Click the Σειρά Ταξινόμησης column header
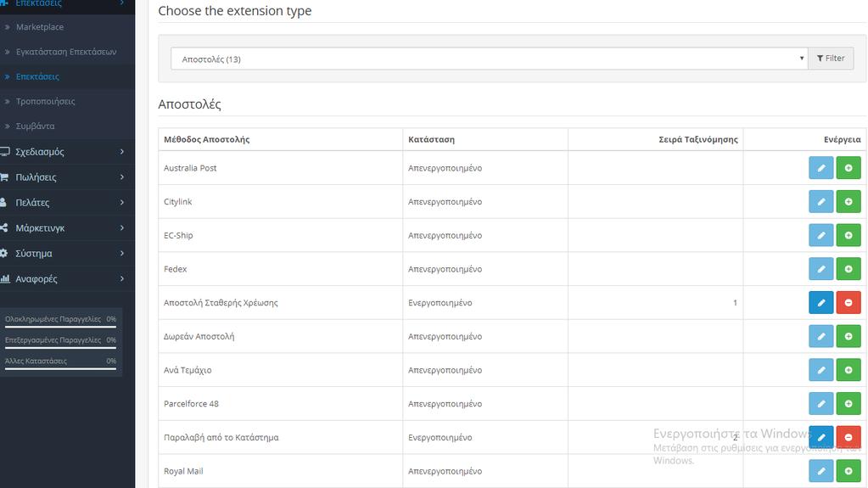Screen dimensions: 868x488 pyautogui.click(x=698, y=139)
